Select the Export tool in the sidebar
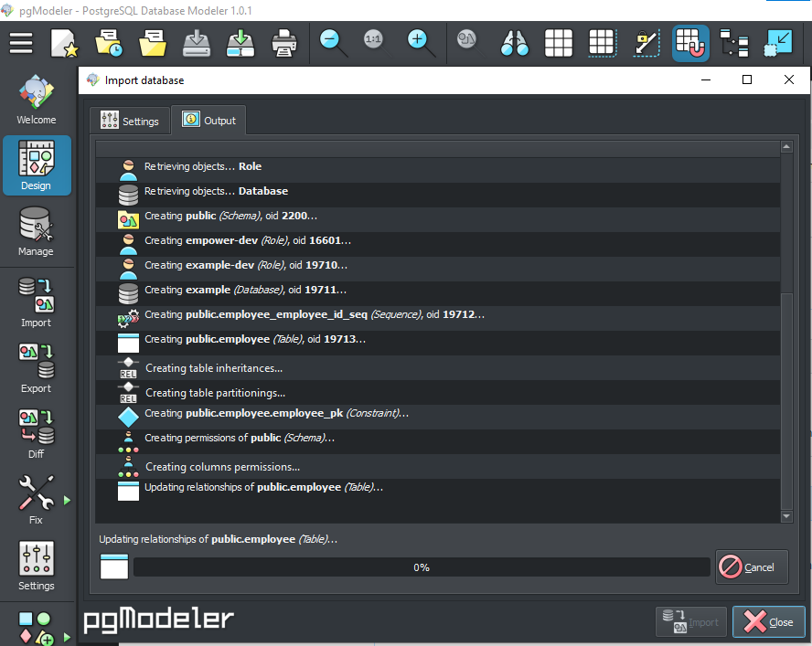 point(37,365)
